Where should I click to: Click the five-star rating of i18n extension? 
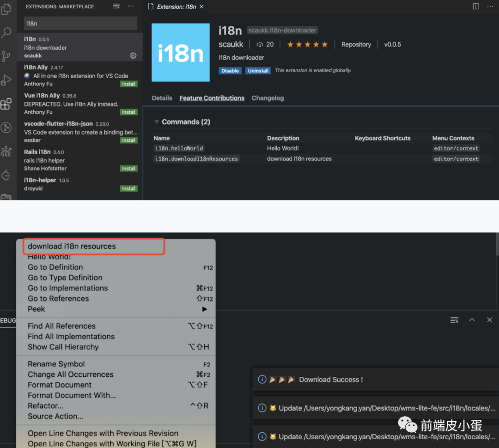(x=307, y=44)
